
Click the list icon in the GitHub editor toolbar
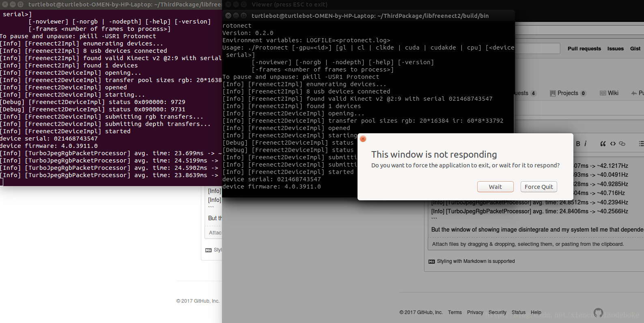pos(641,143)
